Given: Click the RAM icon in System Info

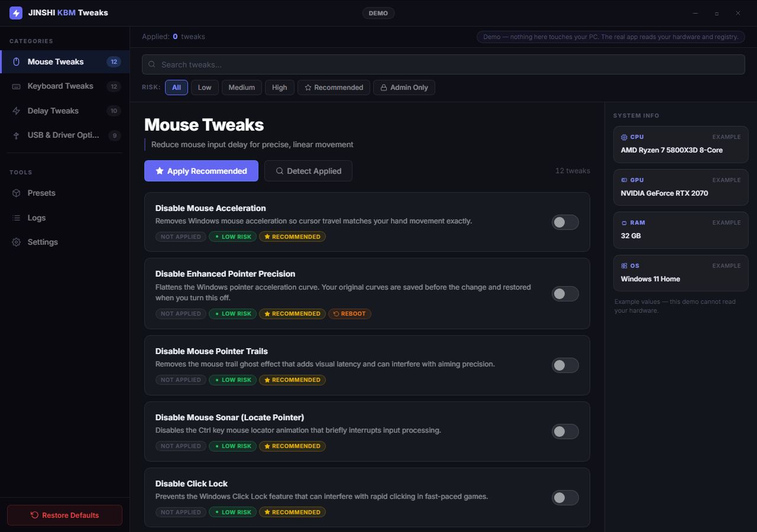Looking at the screenshot, I should 624,223.
